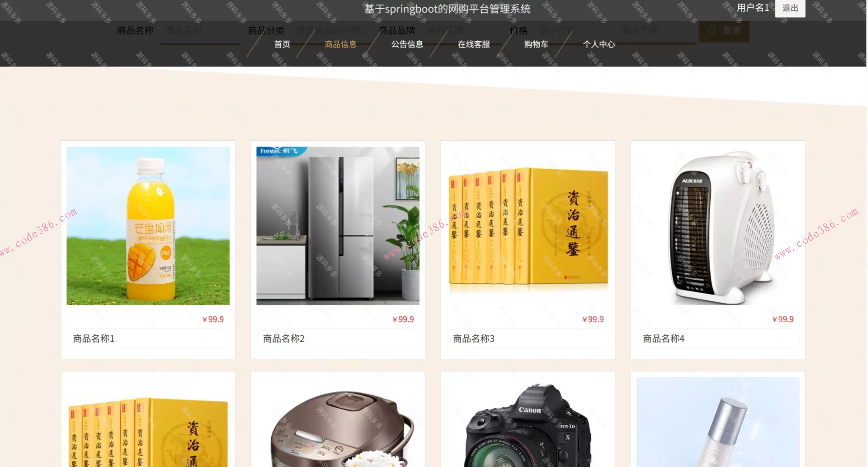Open product 商品名称1 details link
This screenshot has width=868, height=467.
[94, 338]
